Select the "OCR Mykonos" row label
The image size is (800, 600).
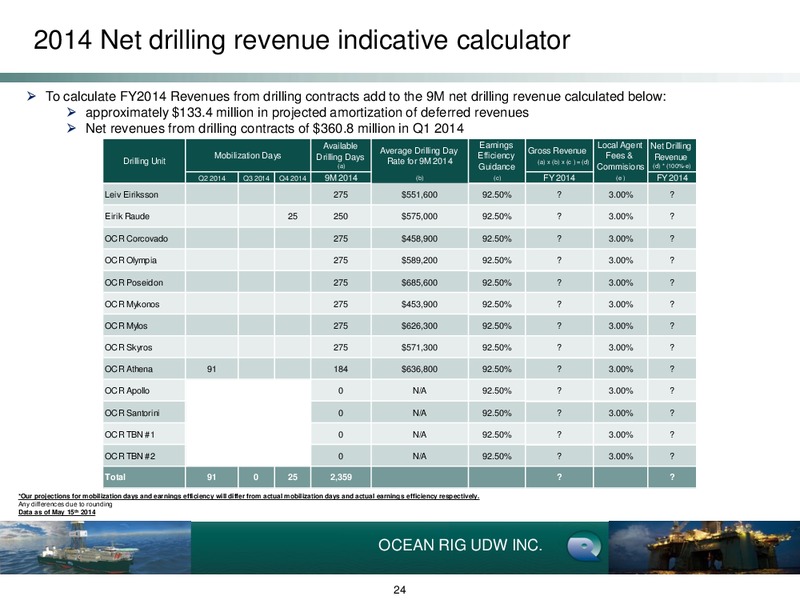pos(132,304)
